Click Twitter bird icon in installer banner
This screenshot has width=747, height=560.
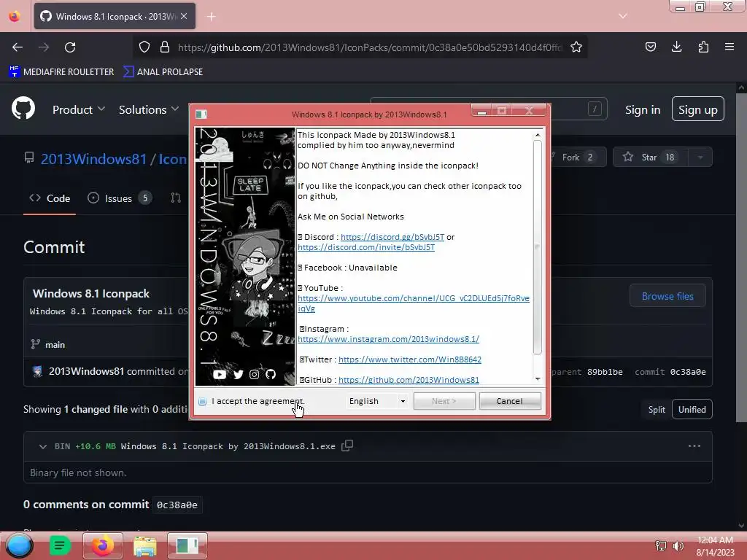[x=239, y=374]
